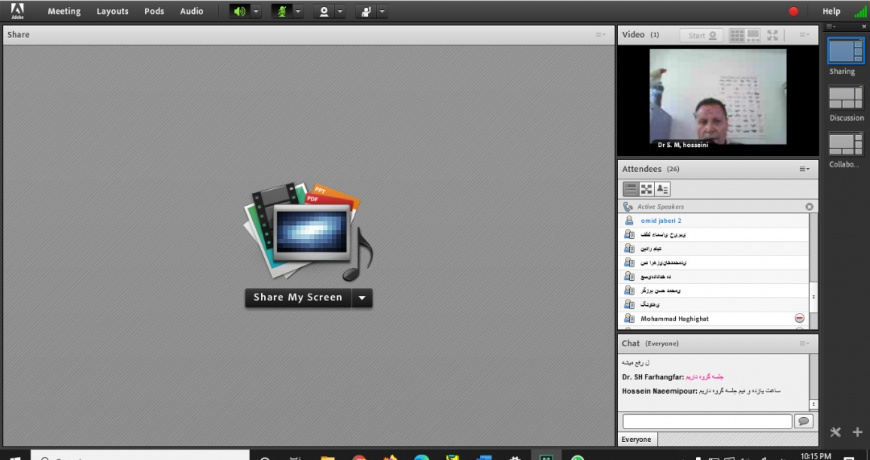Open the Video pod options menu
Image resolution: width=870 pixels, height=460 pixels.
(805, 34)
